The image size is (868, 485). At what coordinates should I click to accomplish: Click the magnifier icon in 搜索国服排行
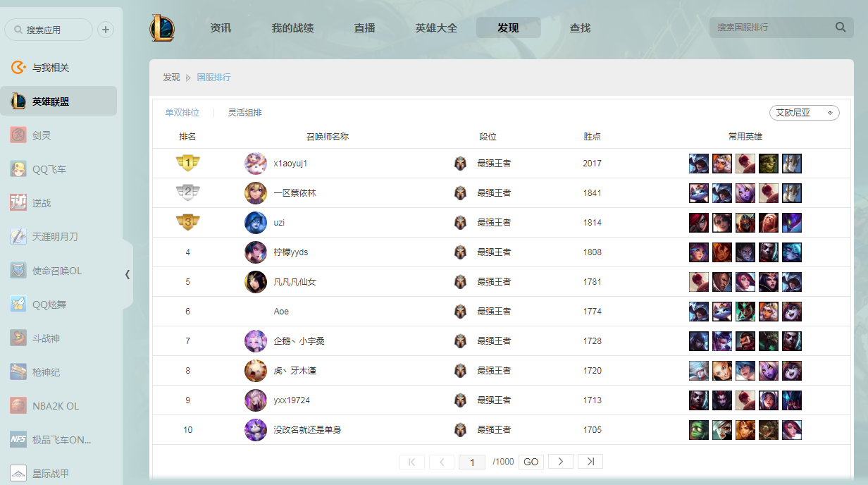tap(841, 27)
